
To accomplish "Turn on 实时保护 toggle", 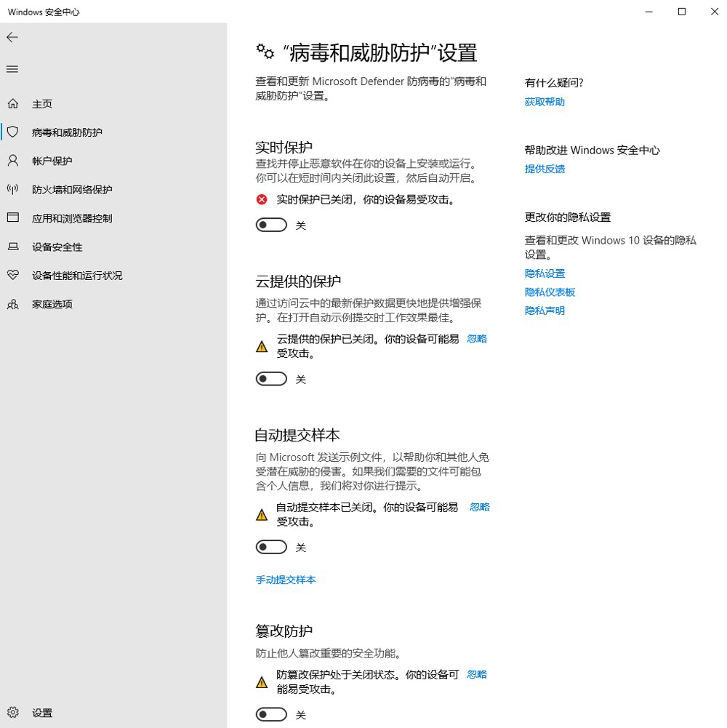I will 272,225.
